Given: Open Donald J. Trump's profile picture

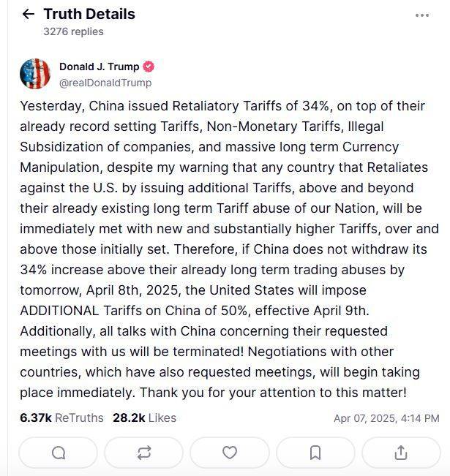Looking at the screenshot, I should pyautogui.click(x=35, y=74).
